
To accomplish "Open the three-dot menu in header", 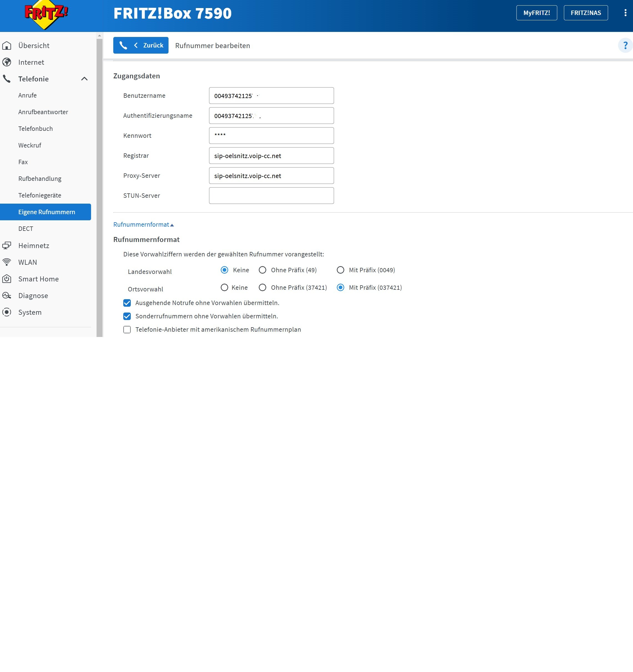I will (x=625, y=13).
